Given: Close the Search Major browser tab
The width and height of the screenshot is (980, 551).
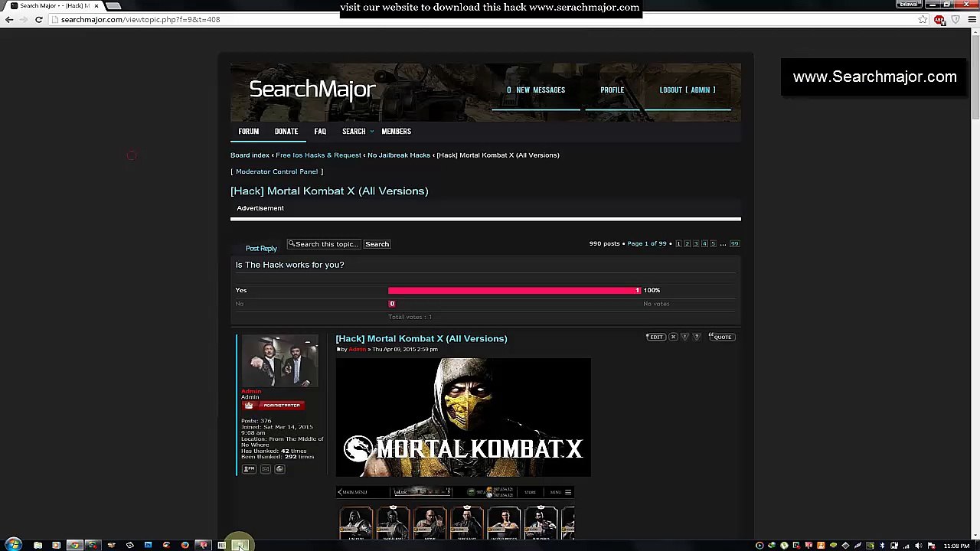Looking at the screenshot, I should pos(96,5).
